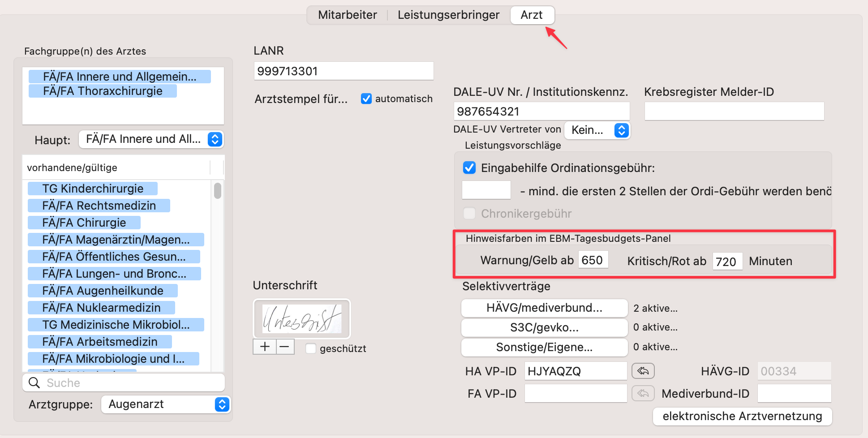The image size is (868, 438).
Task: Click the HÄVG-ID field
Action: tap(794, 371)
